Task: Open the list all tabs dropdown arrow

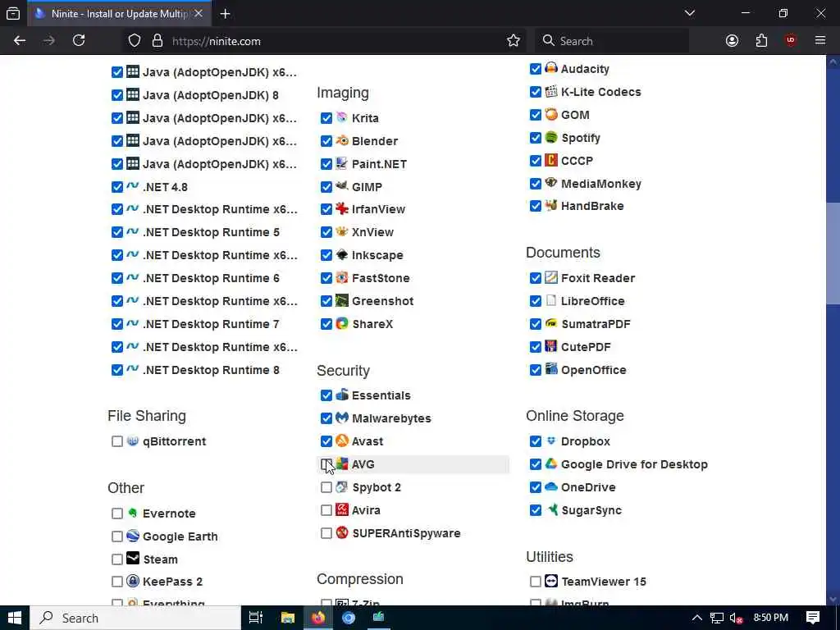Action: coord(689,13)
